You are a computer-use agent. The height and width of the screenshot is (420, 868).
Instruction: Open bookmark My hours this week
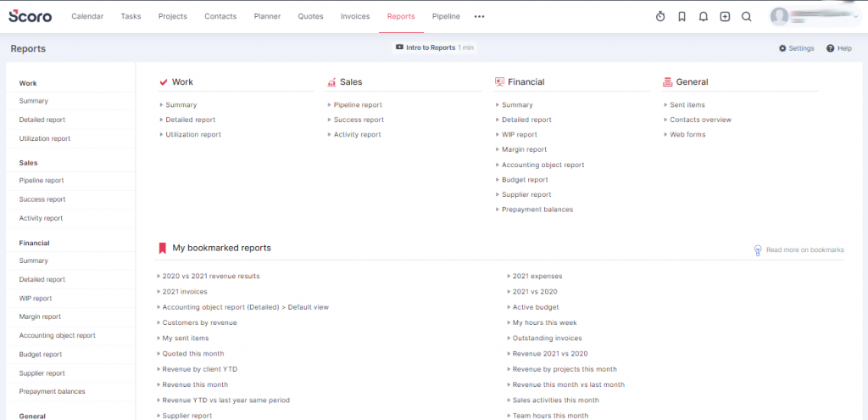[545, 322]
